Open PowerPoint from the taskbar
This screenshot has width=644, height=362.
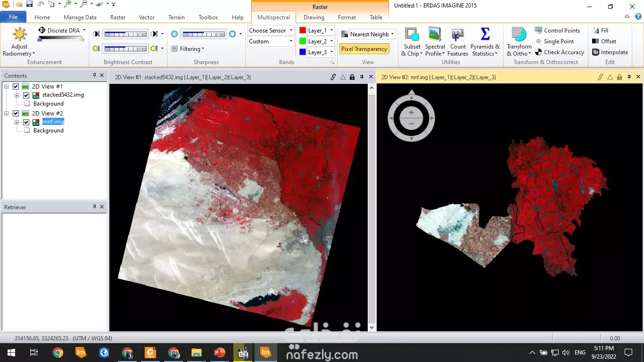click(219, 352)
